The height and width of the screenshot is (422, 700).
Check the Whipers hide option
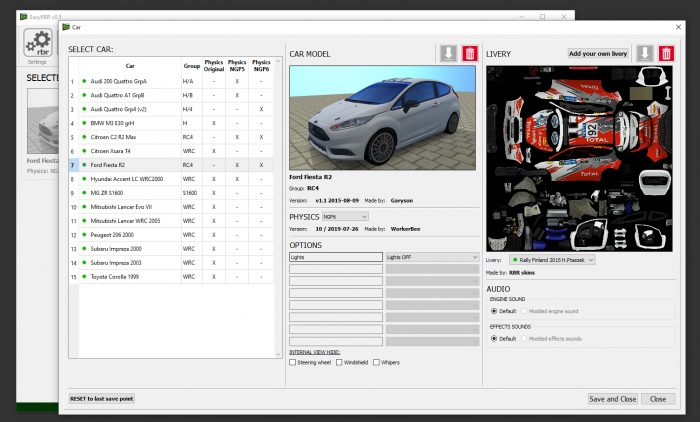click(x=376, y=363)
